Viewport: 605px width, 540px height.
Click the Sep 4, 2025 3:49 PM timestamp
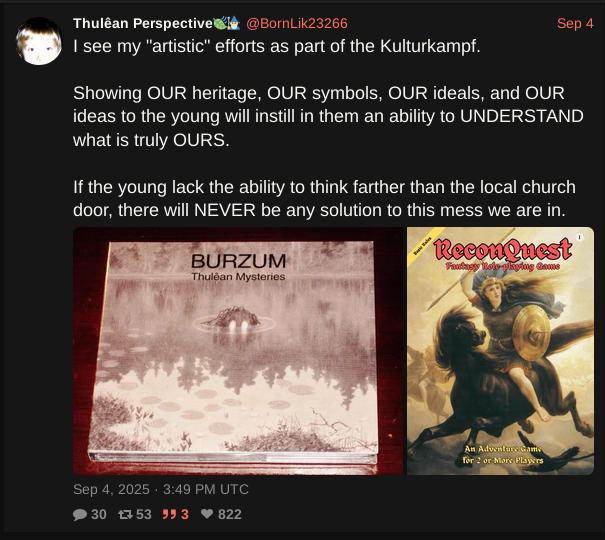click(x=161, y=489)
